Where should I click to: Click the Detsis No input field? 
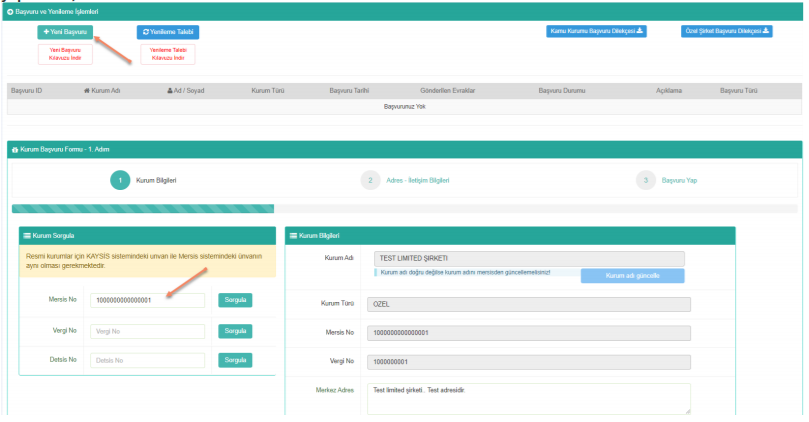[x=146, y=361]
